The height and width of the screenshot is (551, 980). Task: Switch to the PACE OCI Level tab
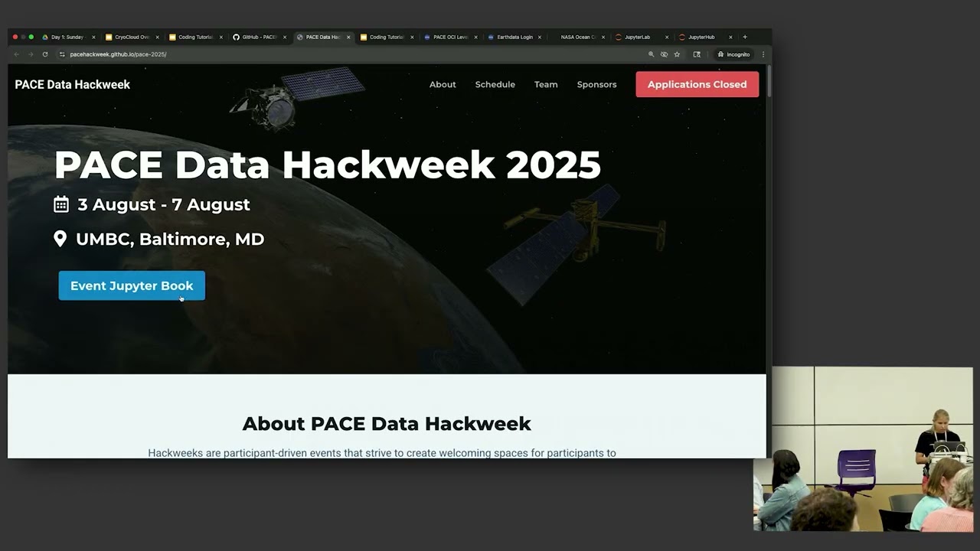point(449,37)
